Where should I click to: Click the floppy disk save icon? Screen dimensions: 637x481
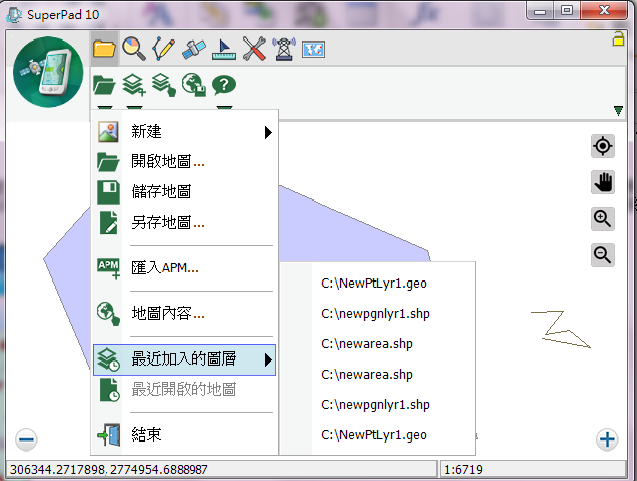click(x=108, y=192)
